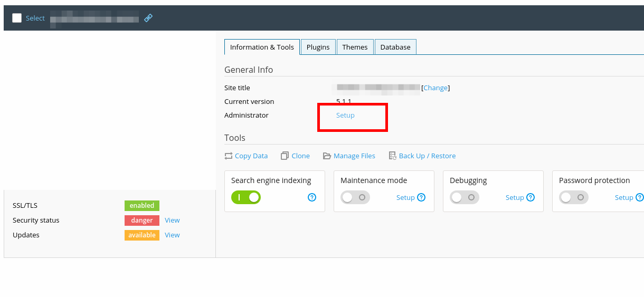Click Change next to Site title
The height and width of the screenshot is (297, 644).
[x=435, y=88]
